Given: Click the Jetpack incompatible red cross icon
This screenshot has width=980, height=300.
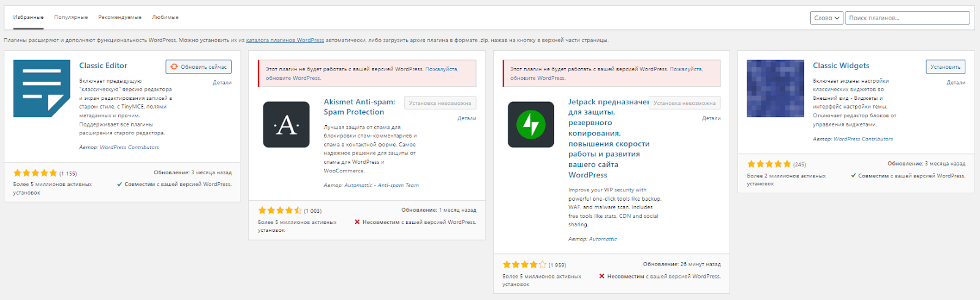Looking at the screenshot, I should (601, 276).
